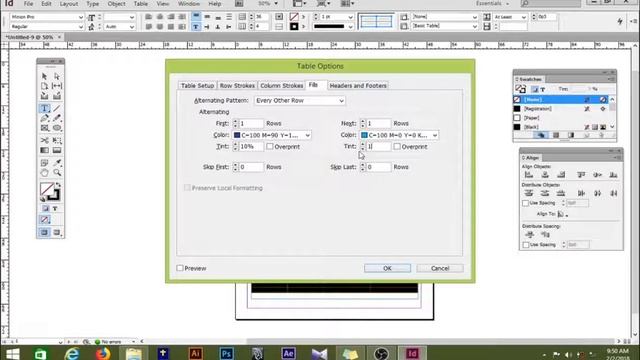The width and height of the screenshot is (640, 360).
Task: Open Photoshop from taskbar
Action: (226, 353)
